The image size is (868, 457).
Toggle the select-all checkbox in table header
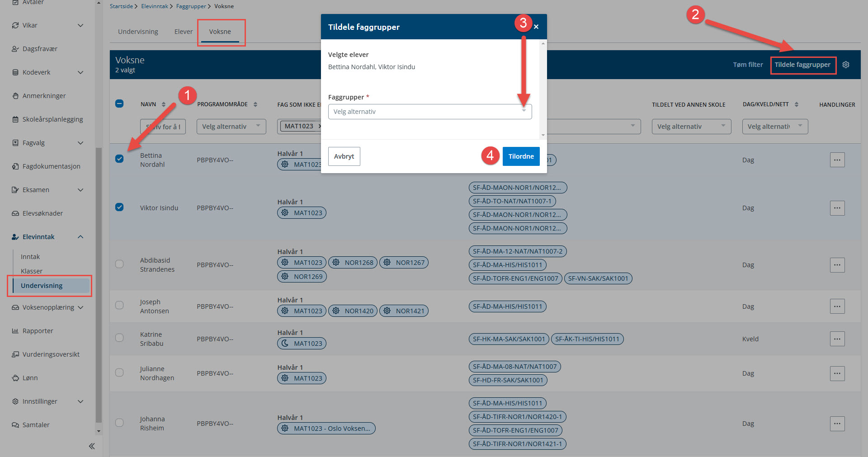[x=119, y=104]
